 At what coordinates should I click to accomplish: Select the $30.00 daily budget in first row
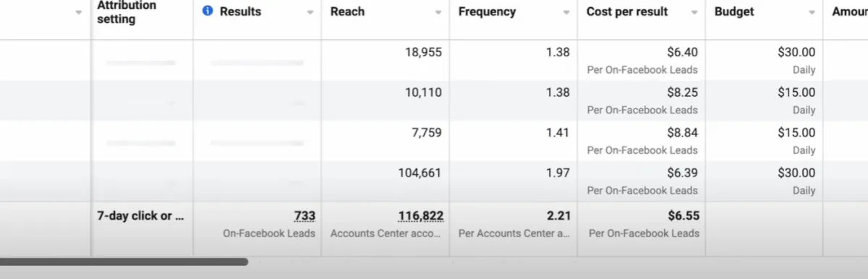[x=796, y=52]
